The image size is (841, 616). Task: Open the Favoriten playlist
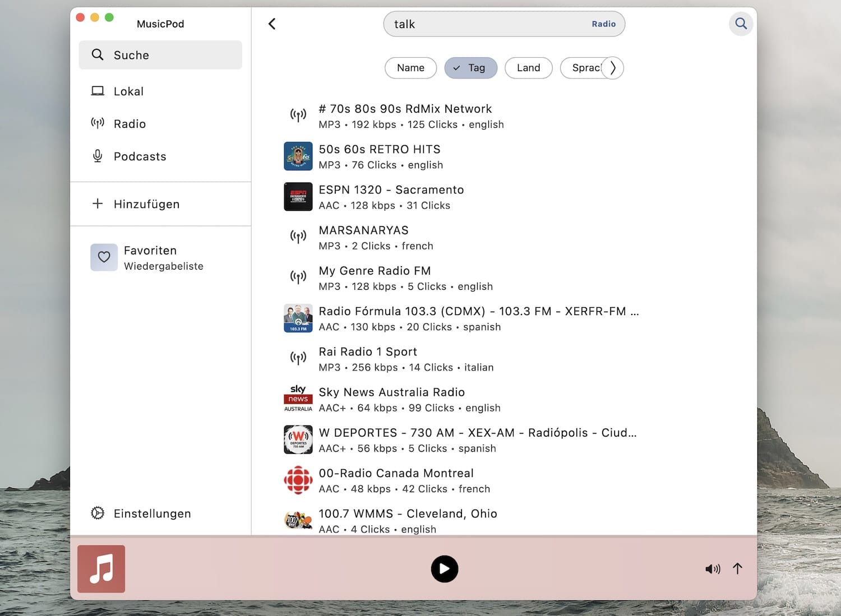coord(160,258)
